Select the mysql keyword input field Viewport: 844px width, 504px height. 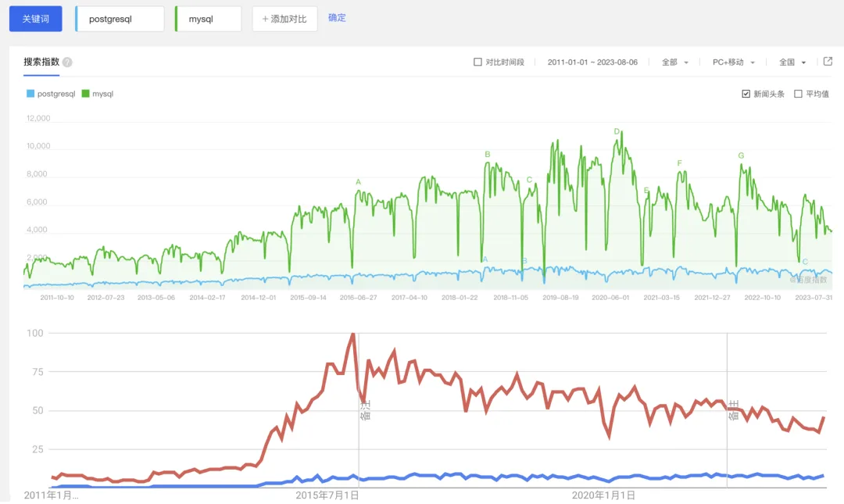(209, 19)
